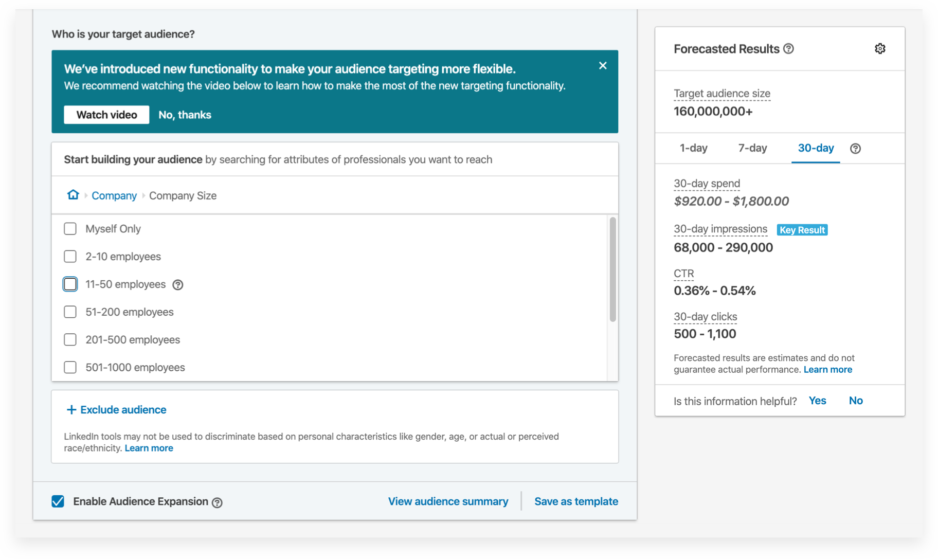Click help icon beside Forecasted Results
Screen dimensions: 938x560
coord(788,49)
